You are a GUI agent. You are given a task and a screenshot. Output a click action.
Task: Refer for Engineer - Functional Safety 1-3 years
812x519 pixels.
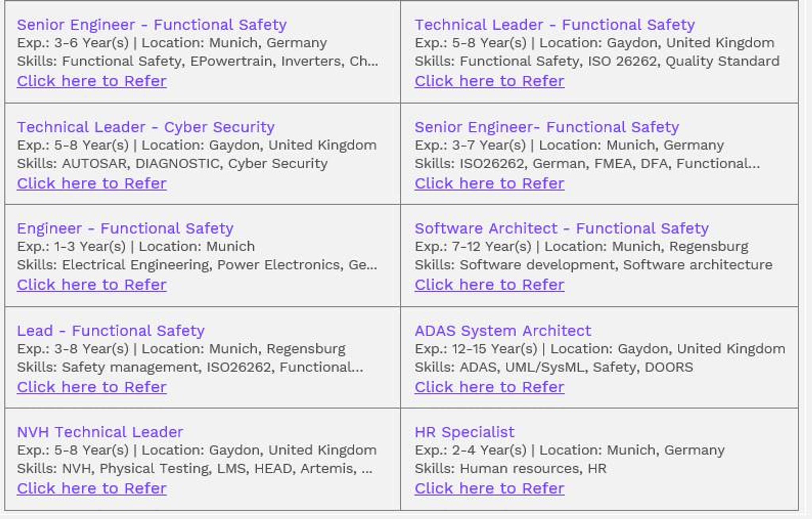pyautogui.click(x=92, y=284)
